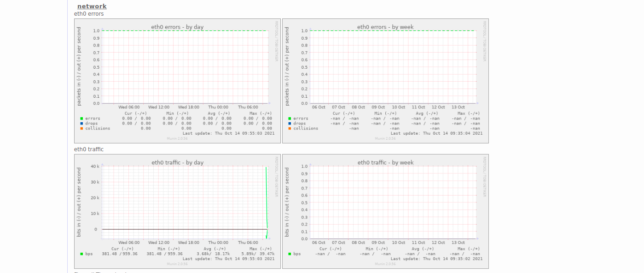Open the eth0 errors by day graph
644x273 pixels.
point(177,81)
